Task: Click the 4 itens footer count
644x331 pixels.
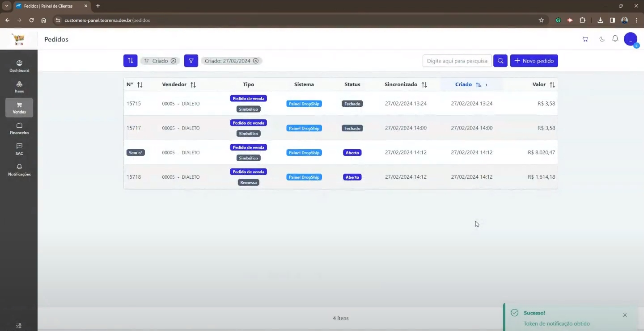Action: (x=341, y=318)
